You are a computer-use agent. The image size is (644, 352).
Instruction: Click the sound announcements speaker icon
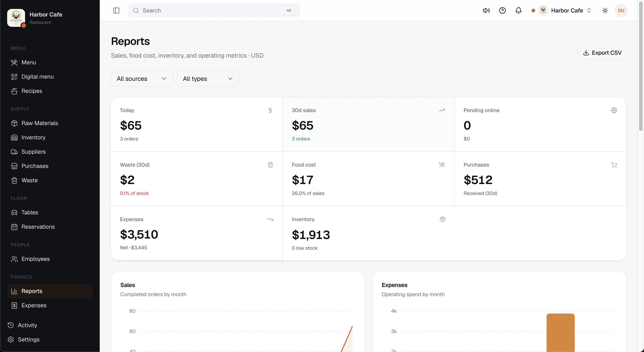pos(486,10)
